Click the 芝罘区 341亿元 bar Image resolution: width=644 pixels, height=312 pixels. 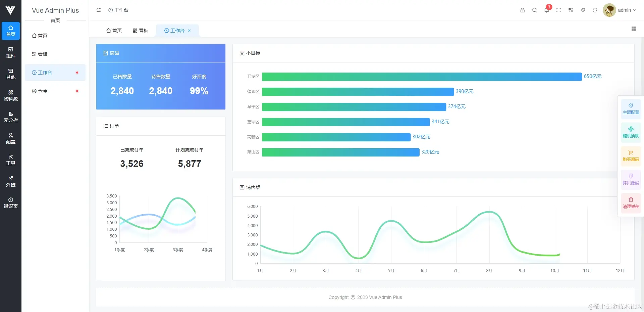tap(346, 122)
